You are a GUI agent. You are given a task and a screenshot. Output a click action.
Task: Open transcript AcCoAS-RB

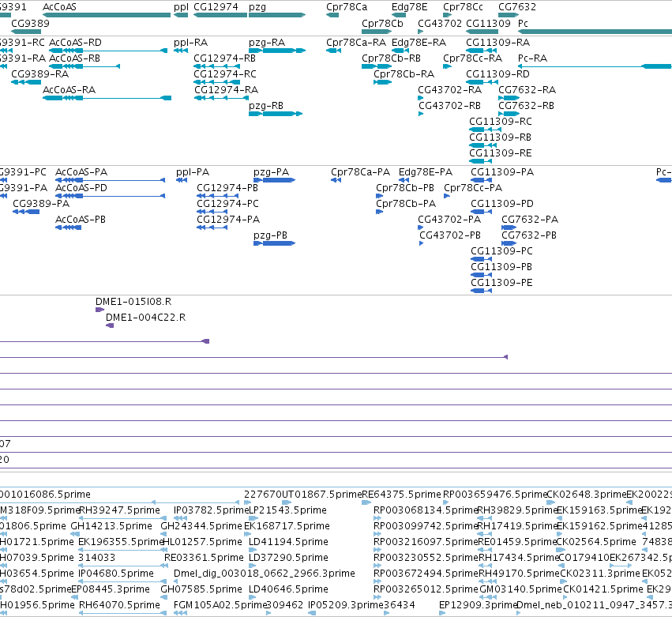74,58
